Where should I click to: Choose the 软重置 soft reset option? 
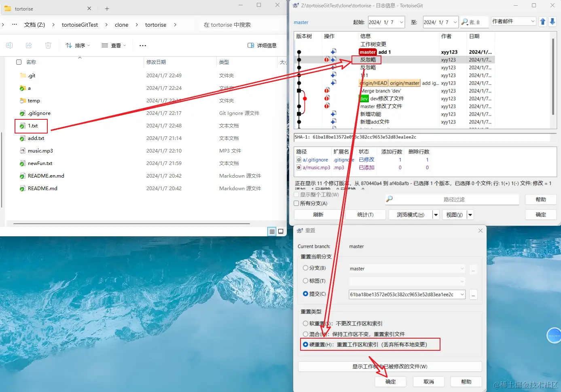305,323
